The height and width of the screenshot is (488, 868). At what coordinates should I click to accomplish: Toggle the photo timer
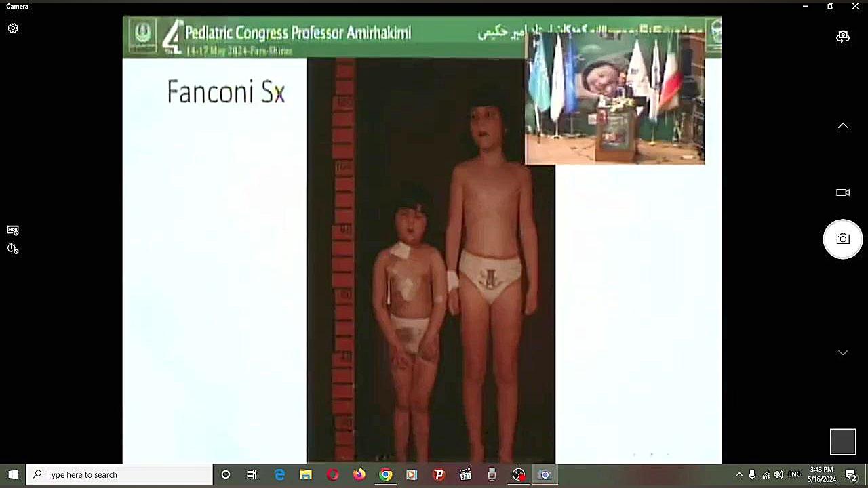tap(13, 249)
